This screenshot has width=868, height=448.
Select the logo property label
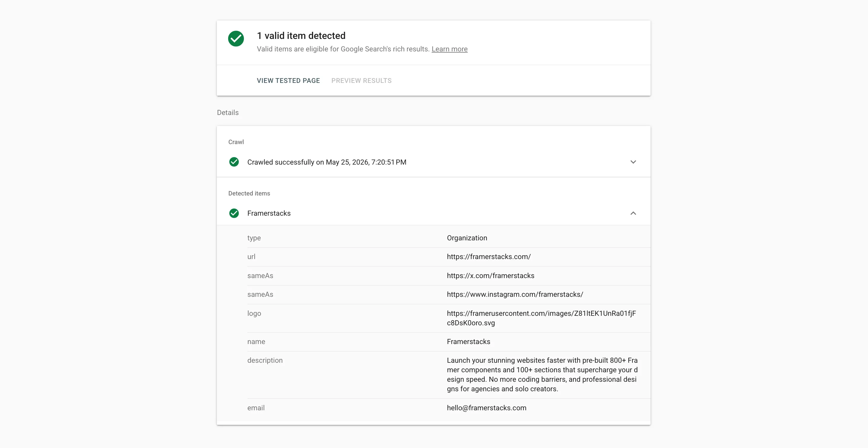[254, 313]
